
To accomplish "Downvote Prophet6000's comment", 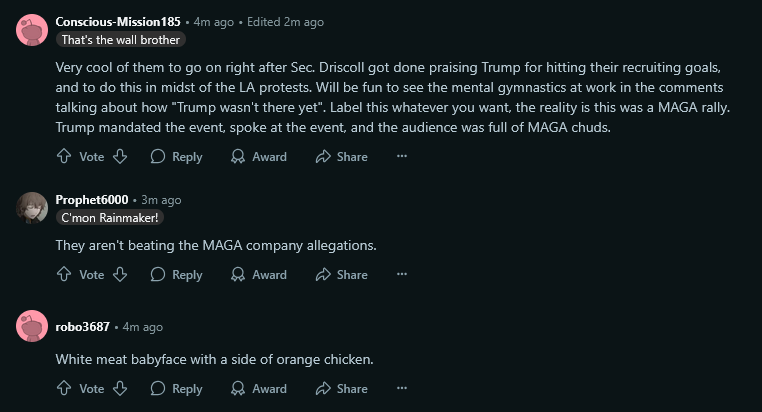I will 119,275.
